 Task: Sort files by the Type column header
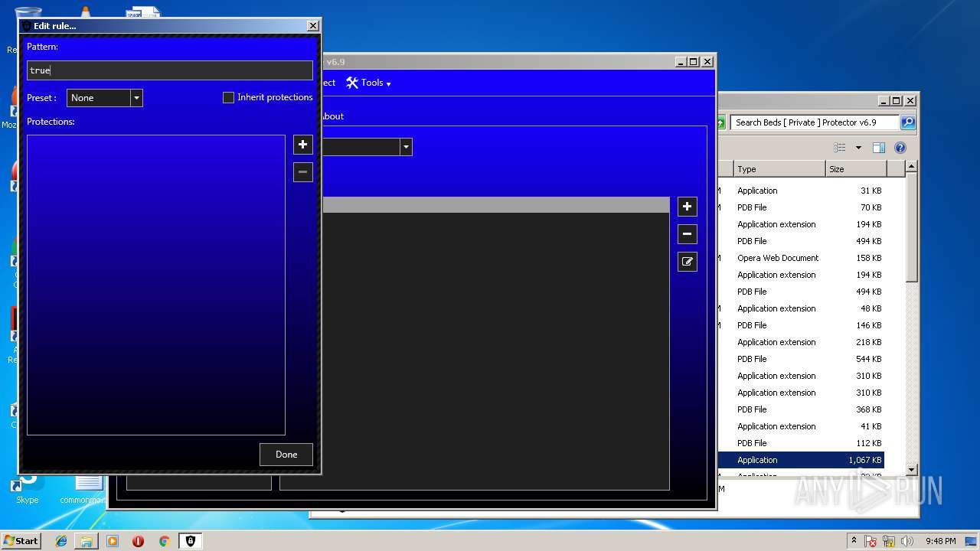[x=779, y=169]
